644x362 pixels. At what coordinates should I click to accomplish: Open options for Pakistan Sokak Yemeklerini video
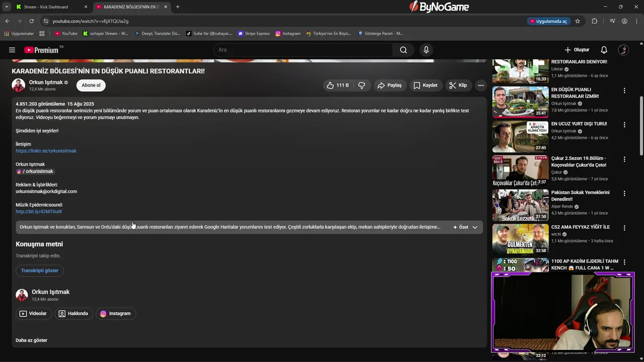[x=624, y=193]
